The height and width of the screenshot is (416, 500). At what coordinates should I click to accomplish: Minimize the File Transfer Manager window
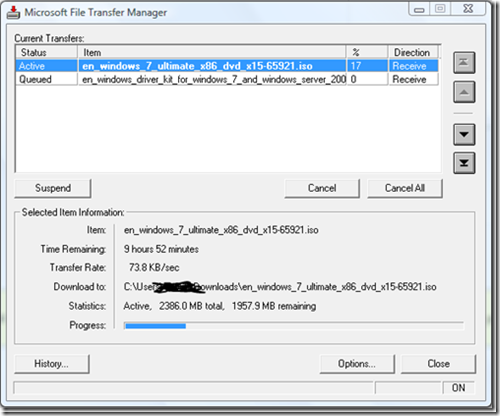(419, 9)
